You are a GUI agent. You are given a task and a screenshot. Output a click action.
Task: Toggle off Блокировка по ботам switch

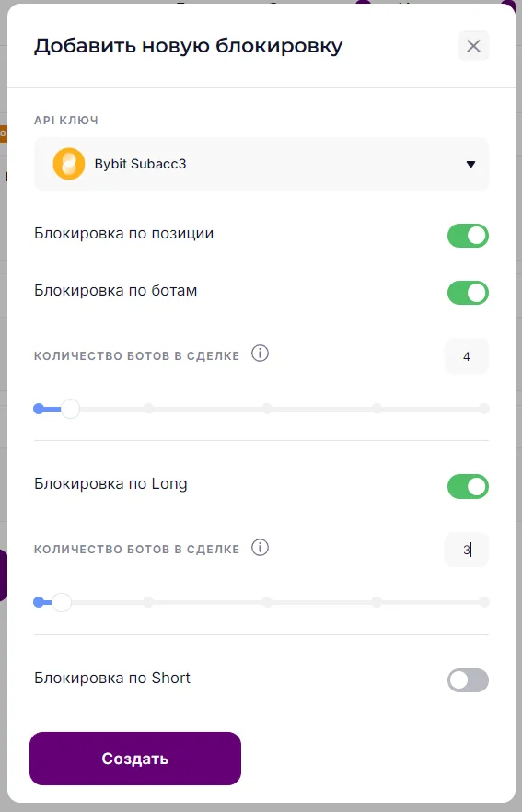(468, 293)
